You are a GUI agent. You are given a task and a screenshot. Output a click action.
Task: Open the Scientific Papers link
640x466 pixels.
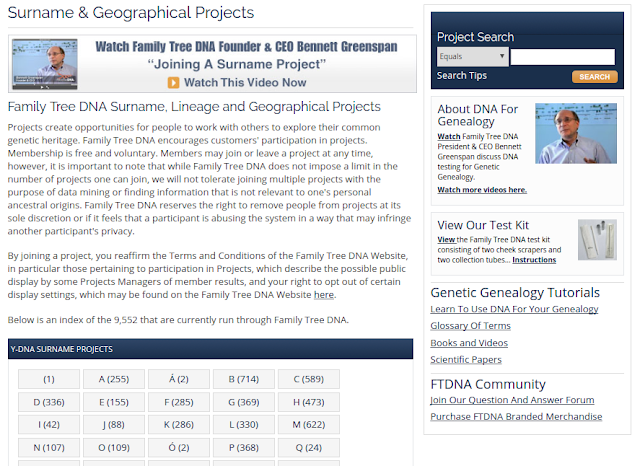[466, 359]
